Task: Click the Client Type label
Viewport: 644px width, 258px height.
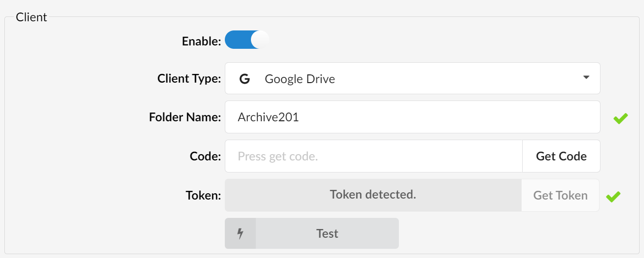Action: 189,79
